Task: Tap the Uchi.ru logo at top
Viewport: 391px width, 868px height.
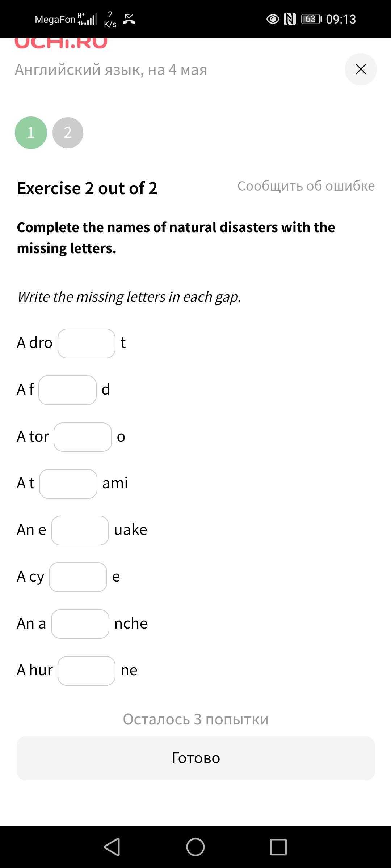Action: (x=61, y=43)
